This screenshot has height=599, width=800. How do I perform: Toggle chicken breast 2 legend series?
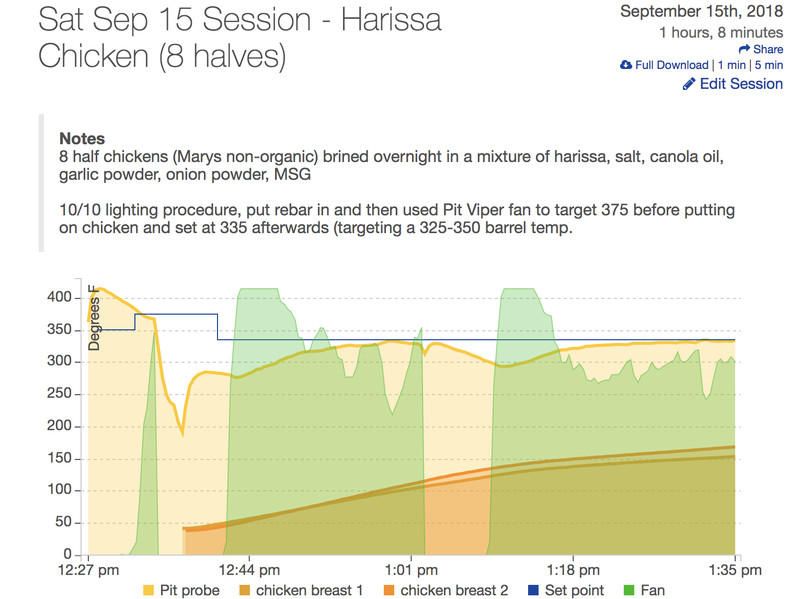[446, 590]
